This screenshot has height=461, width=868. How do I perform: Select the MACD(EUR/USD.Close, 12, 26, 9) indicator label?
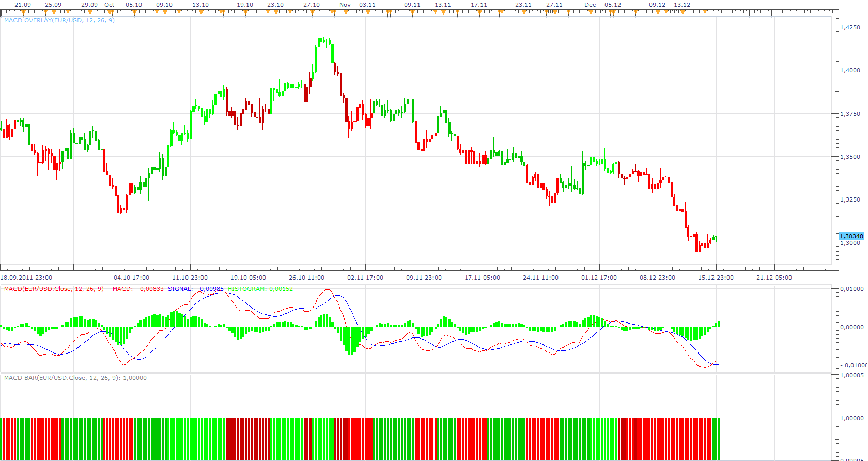click(x=54, y=289)
